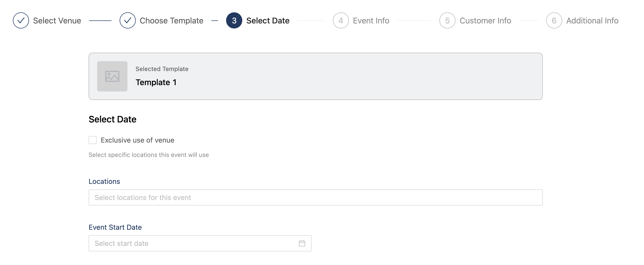Click the step 6 Additional Info circle
644x265 pixels.
[x=554, y=20]
